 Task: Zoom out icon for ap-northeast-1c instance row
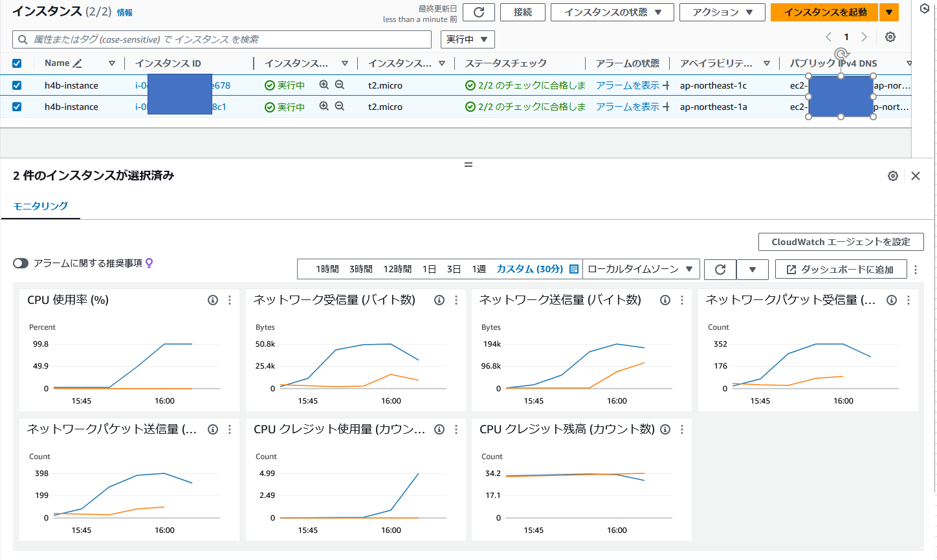point(340,85)
